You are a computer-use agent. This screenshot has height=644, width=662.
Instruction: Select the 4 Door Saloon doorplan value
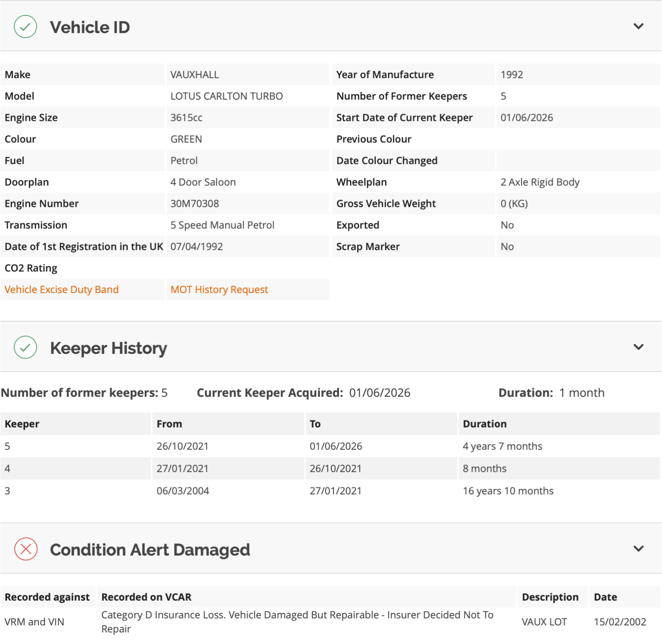point(203,182)
